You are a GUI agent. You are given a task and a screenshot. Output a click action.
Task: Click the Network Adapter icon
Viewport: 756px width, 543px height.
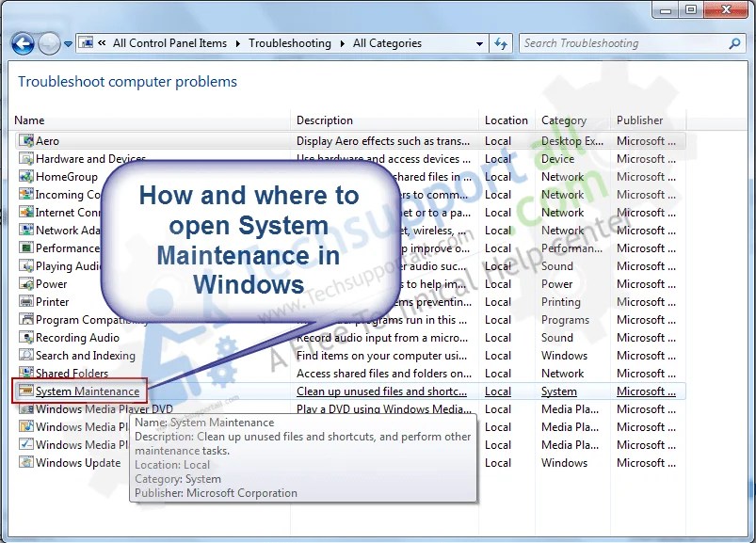(x=25, y=230)
